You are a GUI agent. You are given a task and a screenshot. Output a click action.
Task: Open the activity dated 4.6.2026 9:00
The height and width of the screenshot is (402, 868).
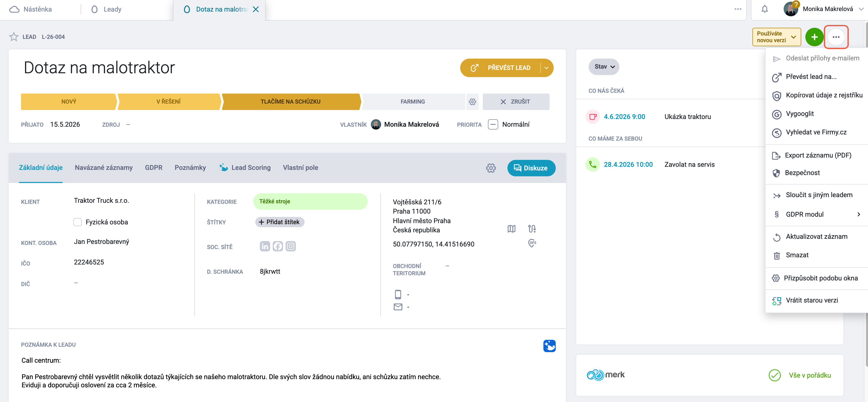click(624, 117)
